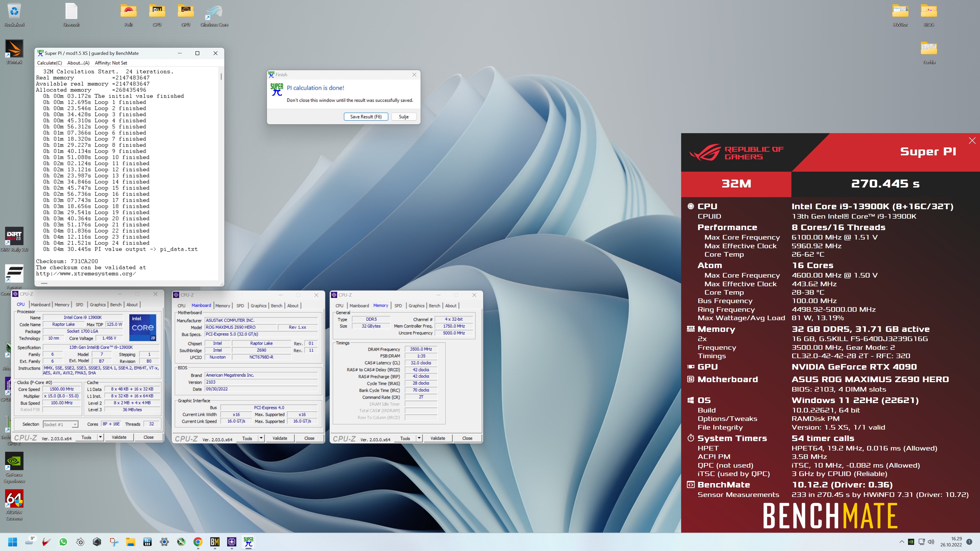Open the Socket #1 selection dropdown
This screenshot has width=980, height=551.
60,424
